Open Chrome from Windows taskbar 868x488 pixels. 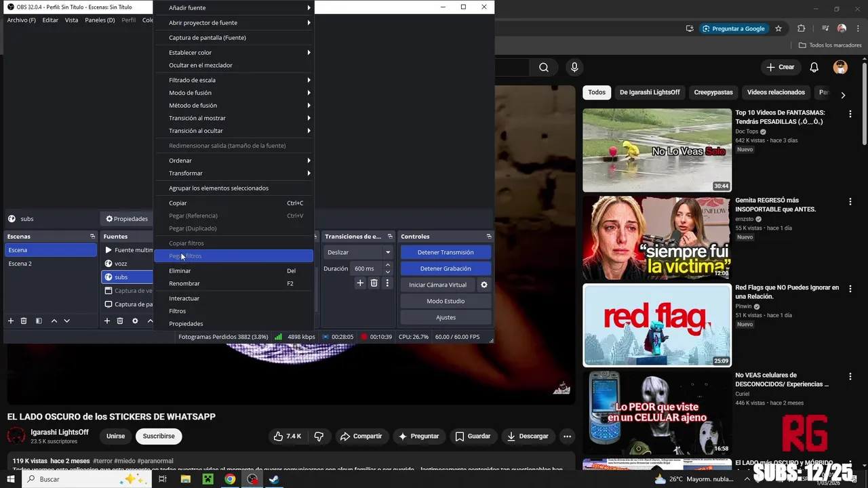pos(230,479)
